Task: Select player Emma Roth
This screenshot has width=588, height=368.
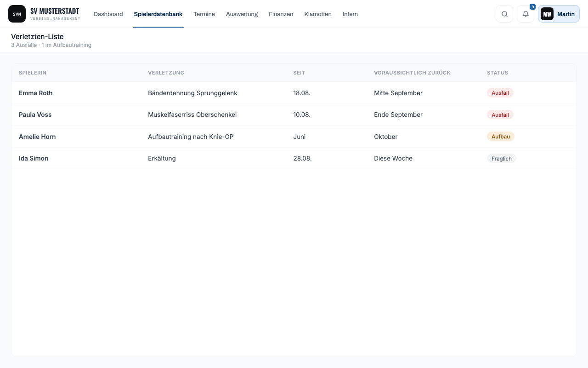Action: tap(36, 93)
